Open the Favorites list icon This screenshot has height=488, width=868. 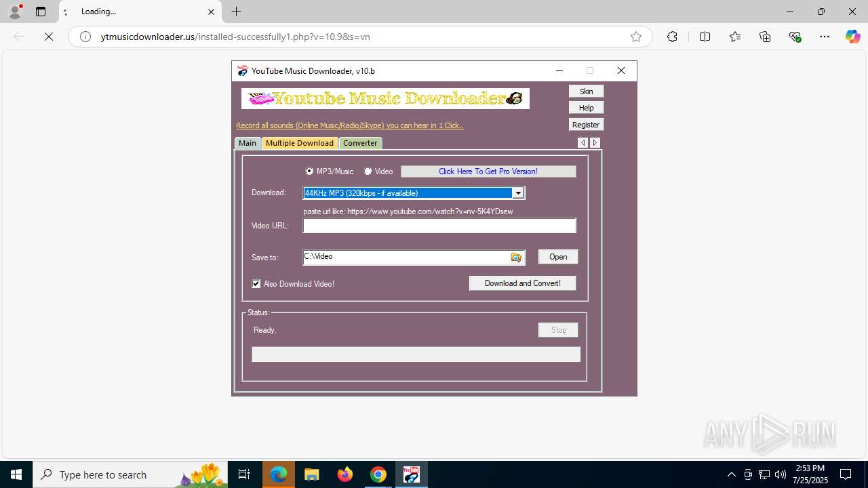point(735,37)
